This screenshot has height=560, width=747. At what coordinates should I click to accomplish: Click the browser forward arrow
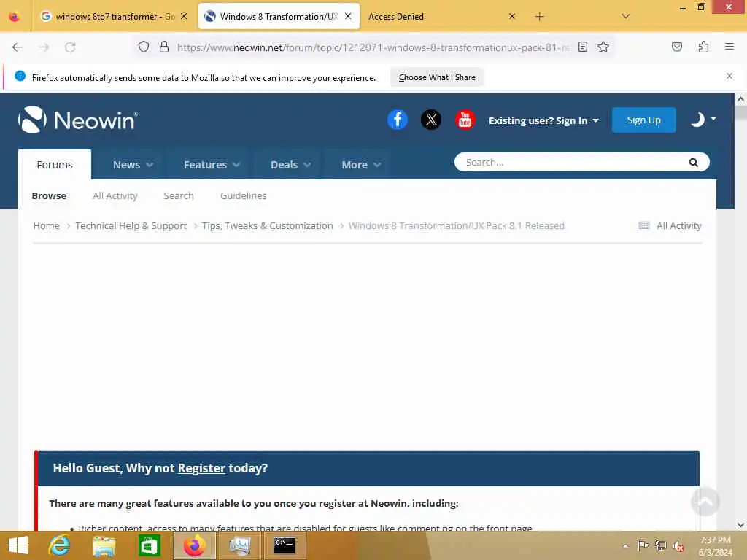pos(44,47)
